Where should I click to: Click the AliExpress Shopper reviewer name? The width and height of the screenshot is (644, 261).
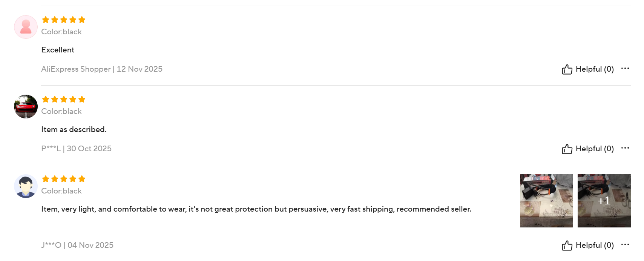point(76,69)
